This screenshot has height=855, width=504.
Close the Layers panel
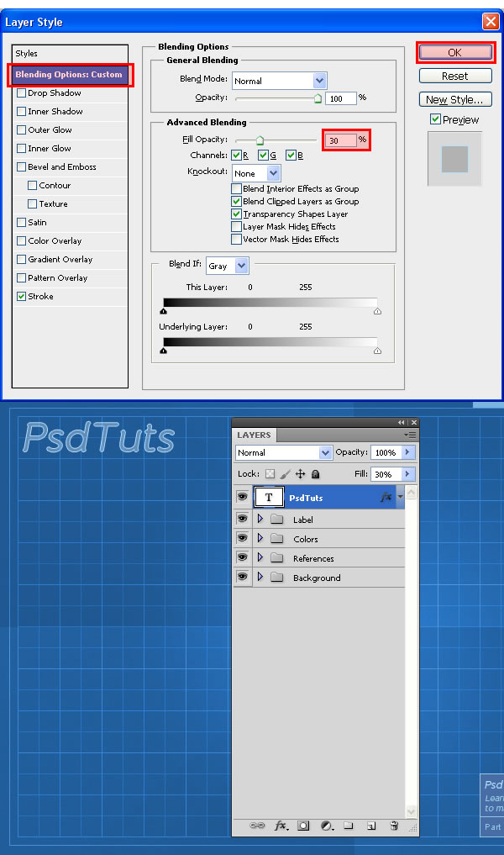(x=414, y=423)
